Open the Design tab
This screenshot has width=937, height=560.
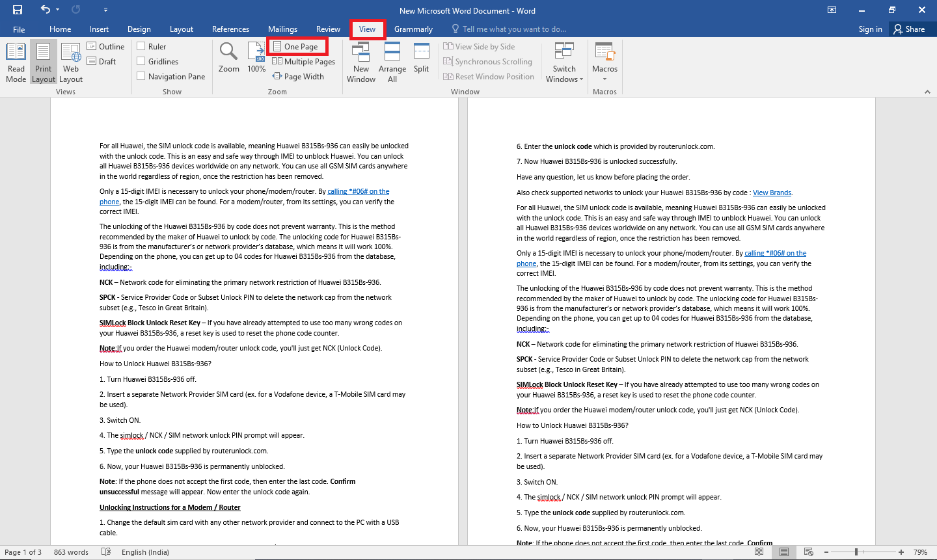click(x=139, y=29)
